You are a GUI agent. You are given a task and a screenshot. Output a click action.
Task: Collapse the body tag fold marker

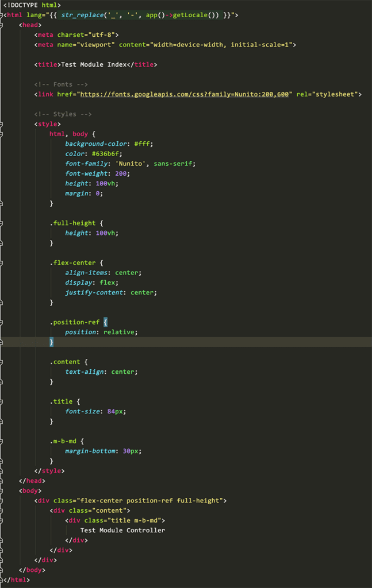point(2,491)
